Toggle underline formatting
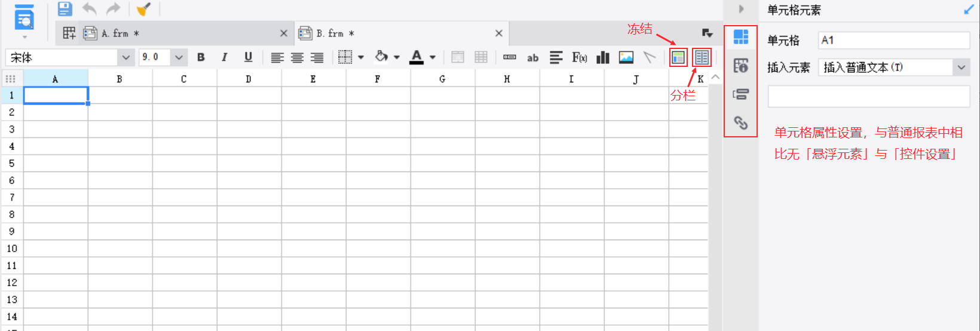Viewport: 980px width, 331px height. (248, 57)
